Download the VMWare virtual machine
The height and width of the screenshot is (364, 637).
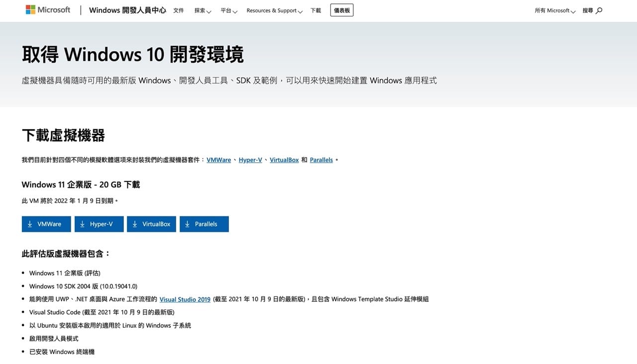point(46,224)
